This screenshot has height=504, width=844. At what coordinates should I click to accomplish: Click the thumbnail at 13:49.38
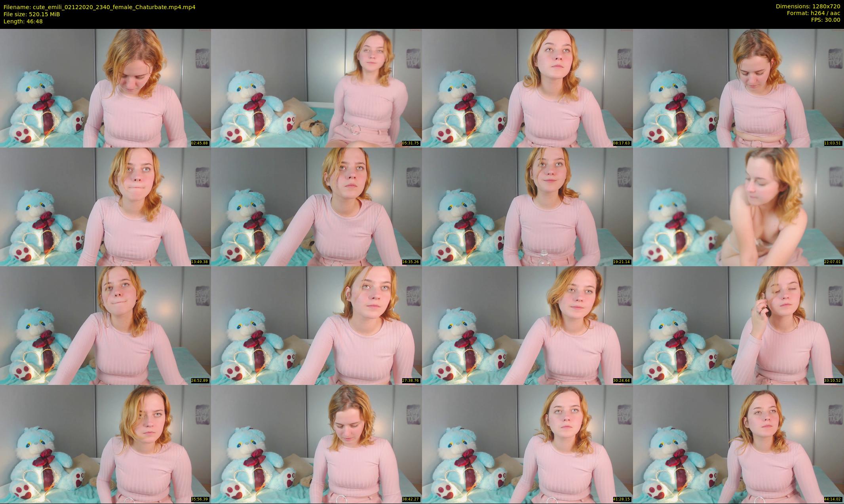[105, 207]
